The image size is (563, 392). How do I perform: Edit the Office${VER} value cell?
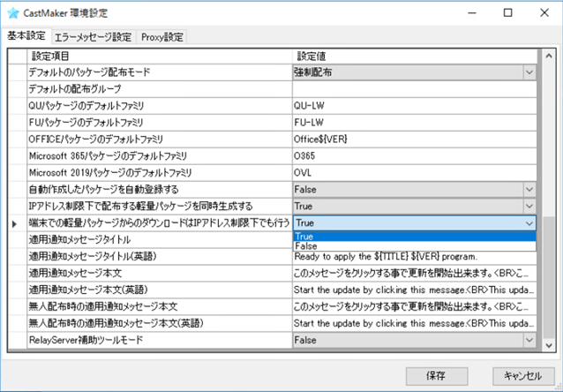[415, 139]
